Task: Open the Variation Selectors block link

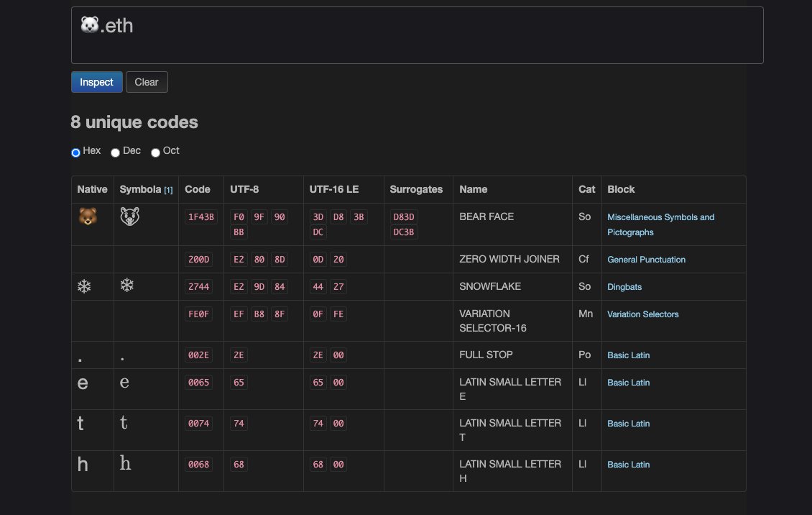Action: pos(642,314)
